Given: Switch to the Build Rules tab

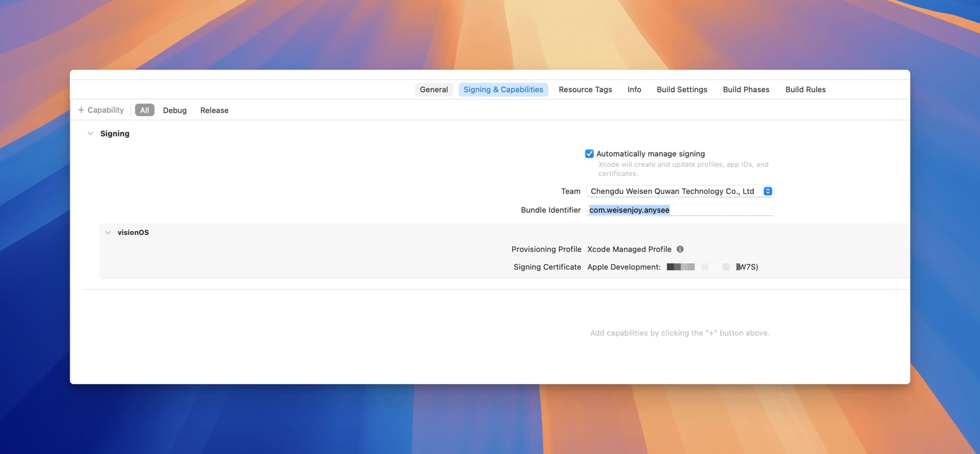Looking at the screenshot, I should [x=805, y=90].
